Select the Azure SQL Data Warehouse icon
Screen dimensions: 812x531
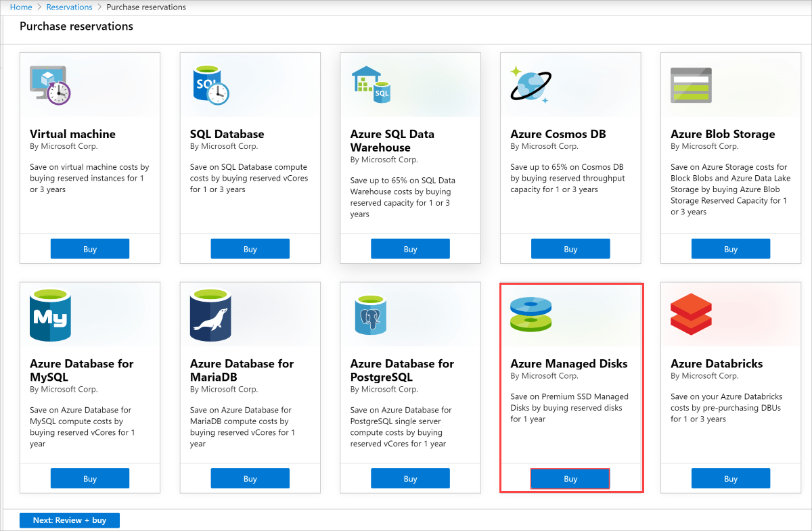[372, 84]
